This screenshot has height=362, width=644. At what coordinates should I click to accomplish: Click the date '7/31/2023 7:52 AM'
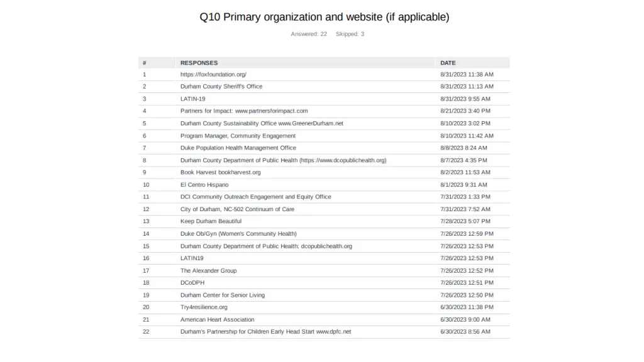point(465,209)
